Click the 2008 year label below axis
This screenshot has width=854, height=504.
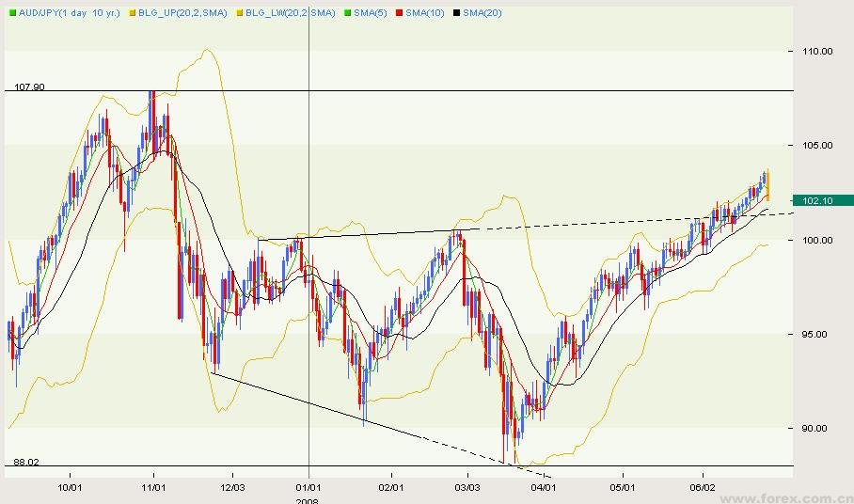[x=308, y=500]
